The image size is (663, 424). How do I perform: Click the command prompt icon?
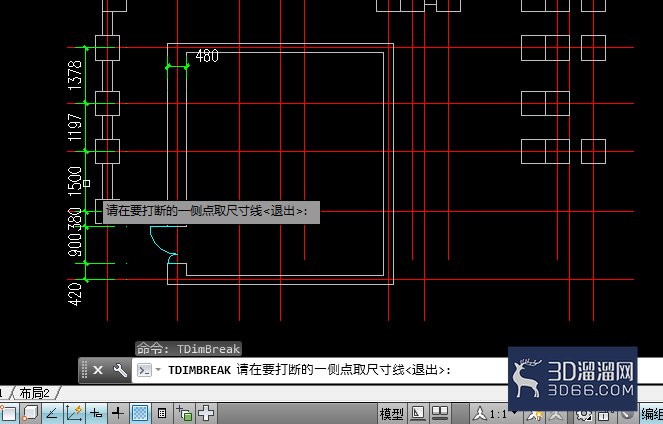tap(144, 370)
